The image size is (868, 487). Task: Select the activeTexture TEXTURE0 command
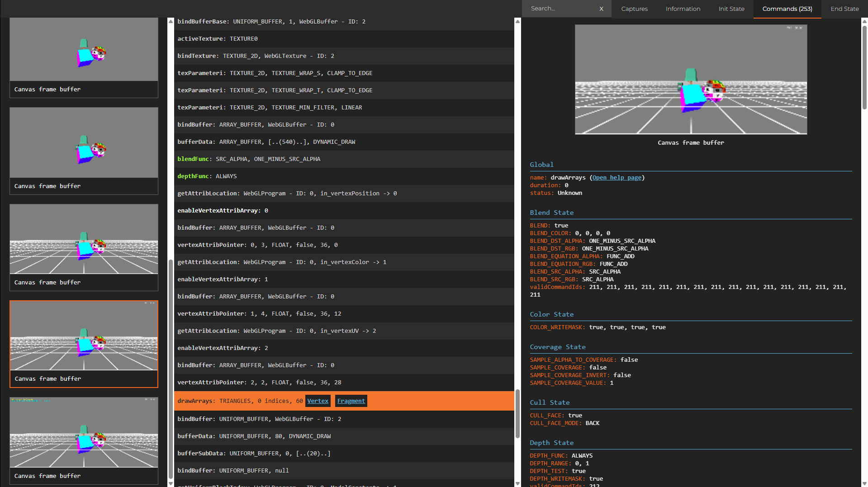pos(218,39)
